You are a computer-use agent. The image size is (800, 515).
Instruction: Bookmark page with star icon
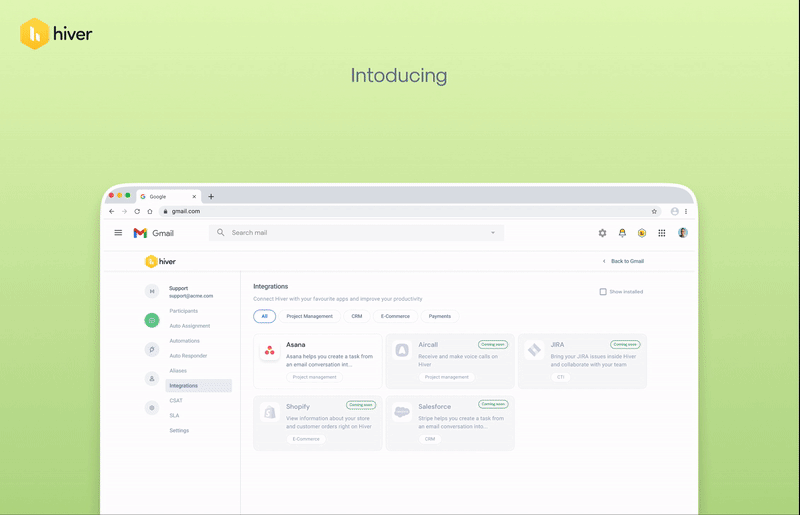[x=654, y=211]
